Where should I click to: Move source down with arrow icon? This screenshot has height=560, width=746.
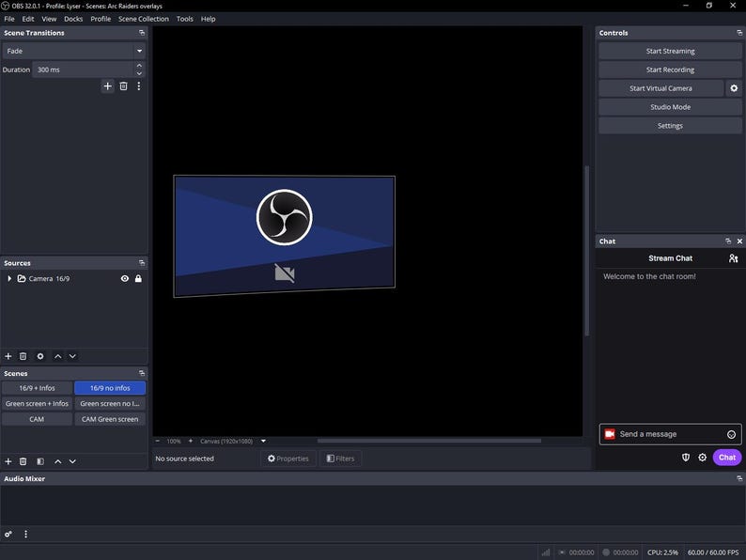coord(72,356)
